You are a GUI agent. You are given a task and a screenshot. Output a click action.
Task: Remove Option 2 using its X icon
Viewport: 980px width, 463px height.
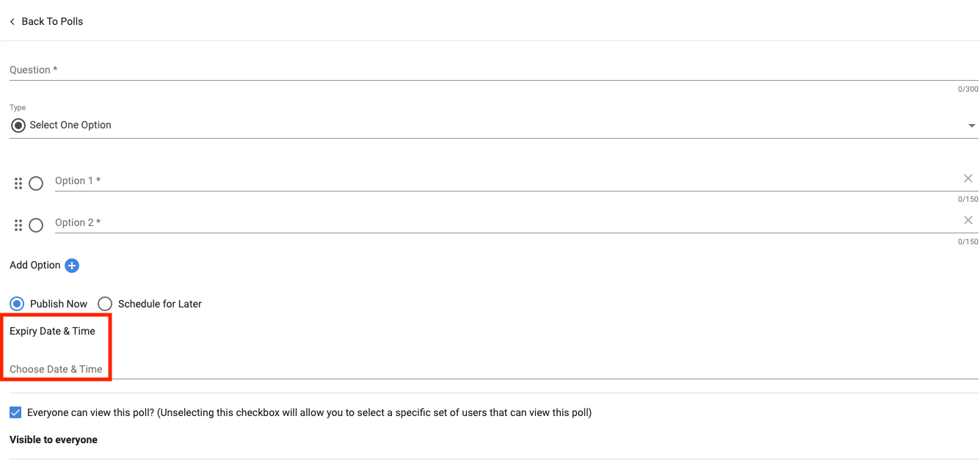968,220
